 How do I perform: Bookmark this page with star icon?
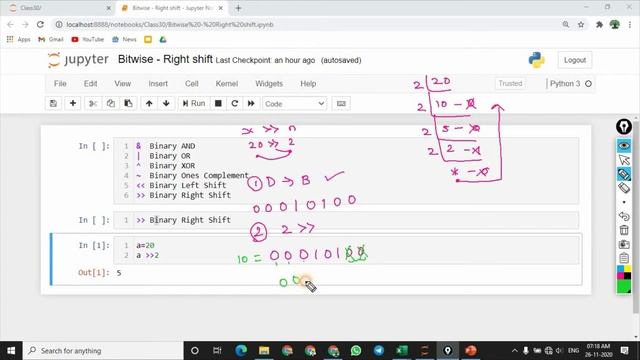[x=581, y=24]
